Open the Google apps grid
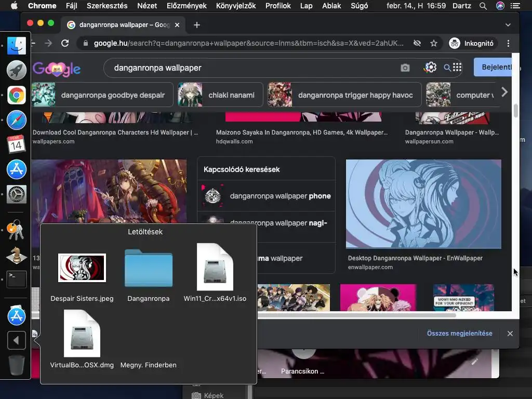 pos(457,67)
